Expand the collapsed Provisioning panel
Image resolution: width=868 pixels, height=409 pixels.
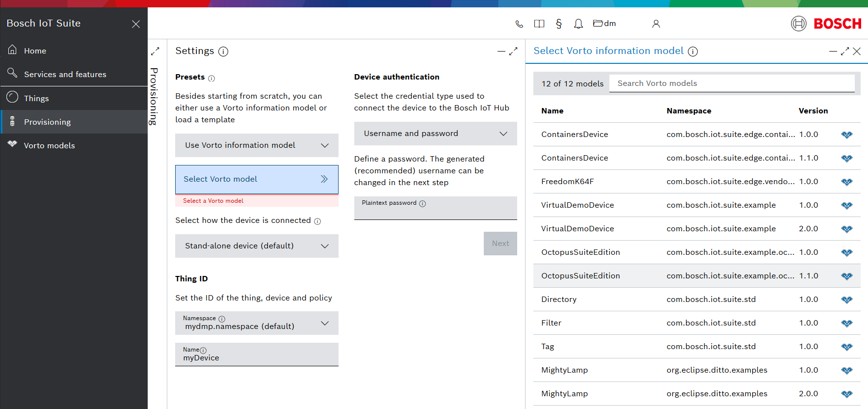(x=155, y=51)
